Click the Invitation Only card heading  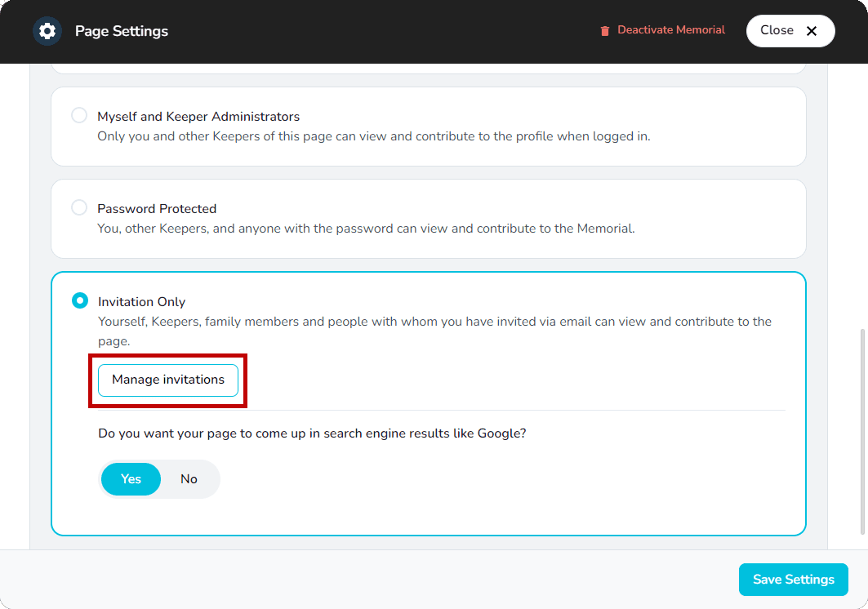(x=141, y=301)
